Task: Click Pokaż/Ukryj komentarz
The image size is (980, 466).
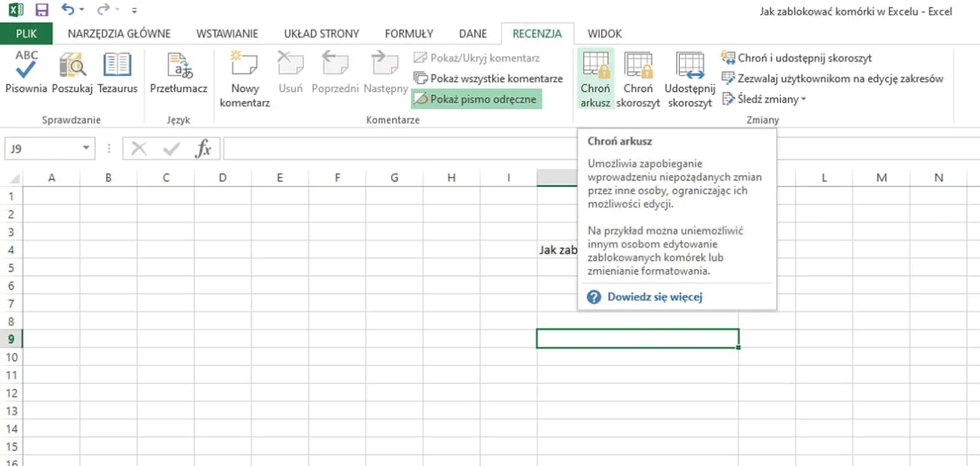Action: [476, 57]
